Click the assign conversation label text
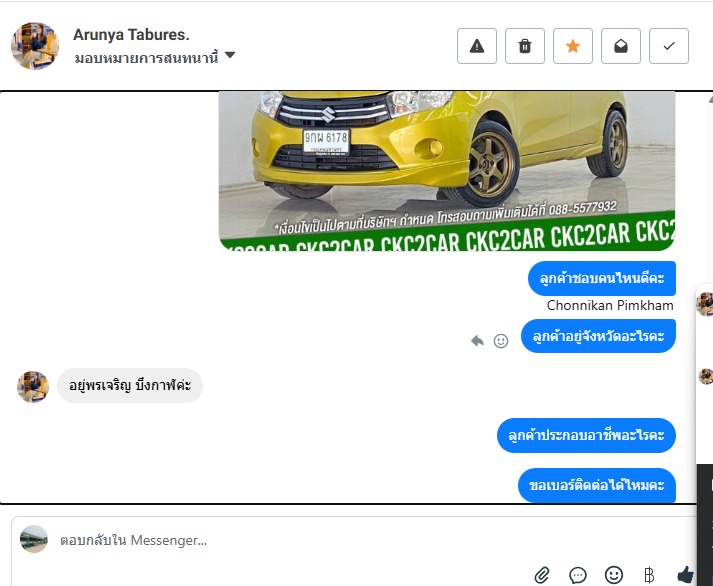The image size is (713, 586). 146,58
